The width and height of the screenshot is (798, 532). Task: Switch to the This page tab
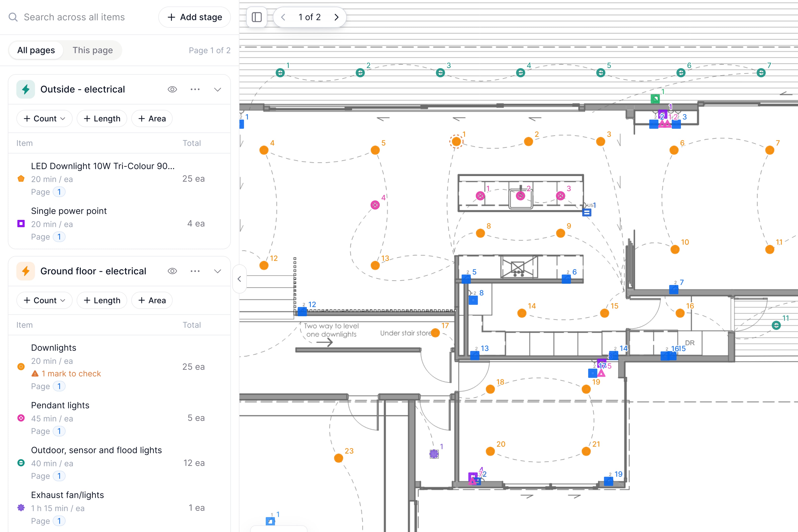pyautogui.click(x=92, y=50)
